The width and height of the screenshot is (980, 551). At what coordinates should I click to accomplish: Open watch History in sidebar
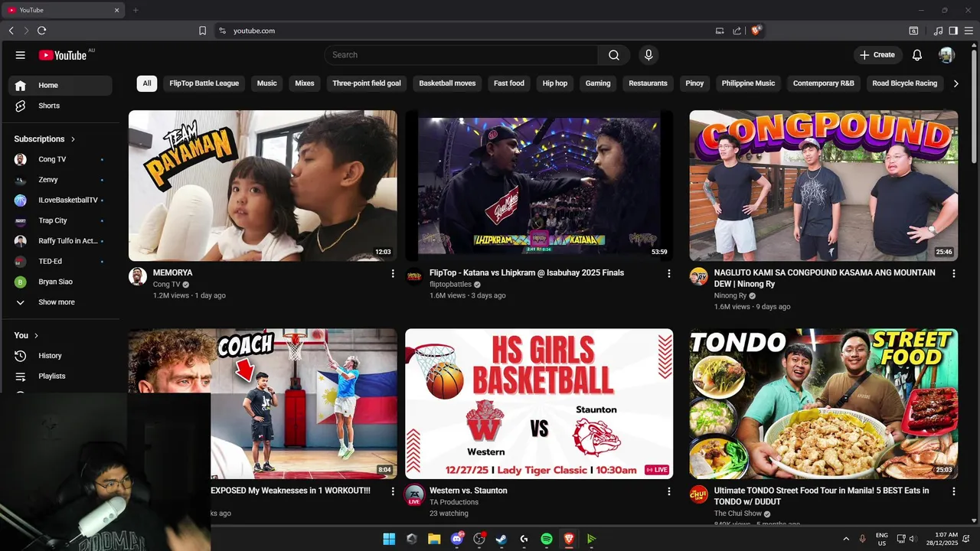coord(60,356)
